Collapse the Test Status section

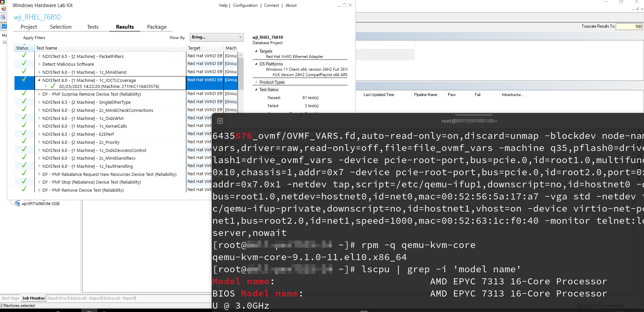256,90
